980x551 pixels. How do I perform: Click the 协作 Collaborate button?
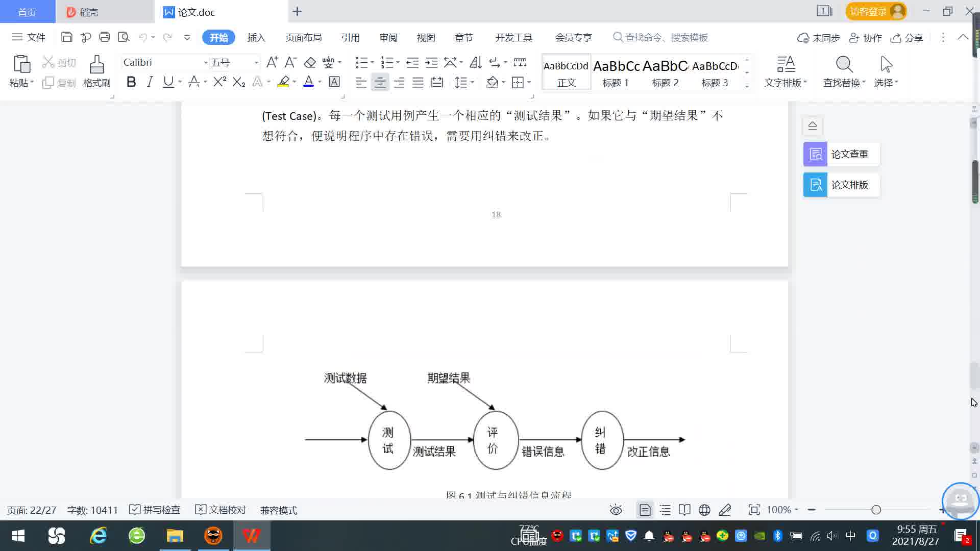pos(865,38)
